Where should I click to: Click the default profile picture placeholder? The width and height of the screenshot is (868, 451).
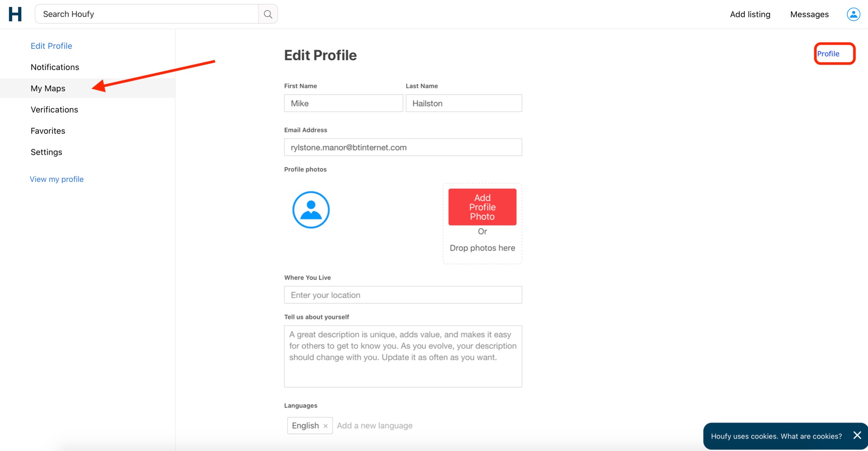(x=311, y=210)
